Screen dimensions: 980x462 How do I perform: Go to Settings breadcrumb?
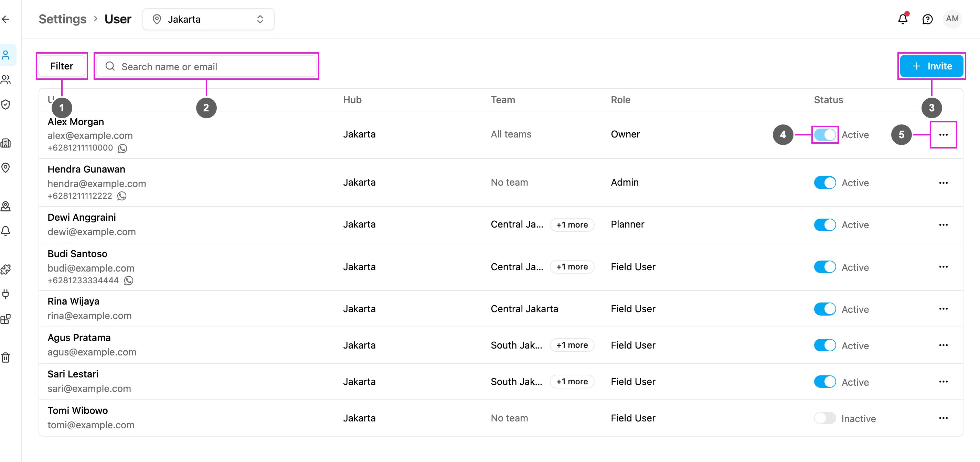[x=62, y=19]
